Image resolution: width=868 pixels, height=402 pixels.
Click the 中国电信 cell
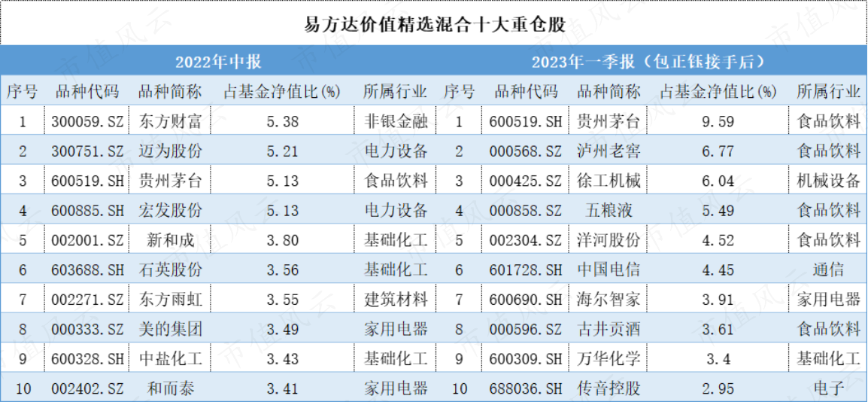[609, 270]
